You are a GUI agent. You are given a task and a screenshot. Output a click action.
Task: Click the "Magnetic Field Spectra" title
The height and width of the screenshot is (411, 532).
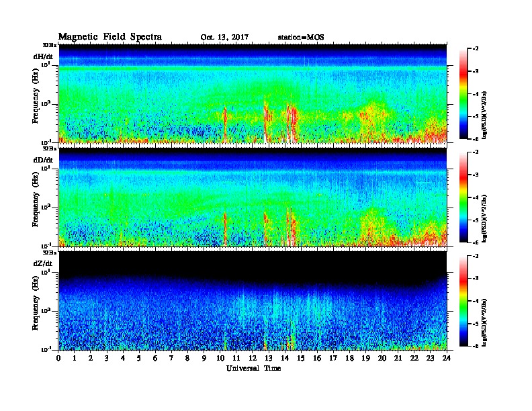point(110,37)
